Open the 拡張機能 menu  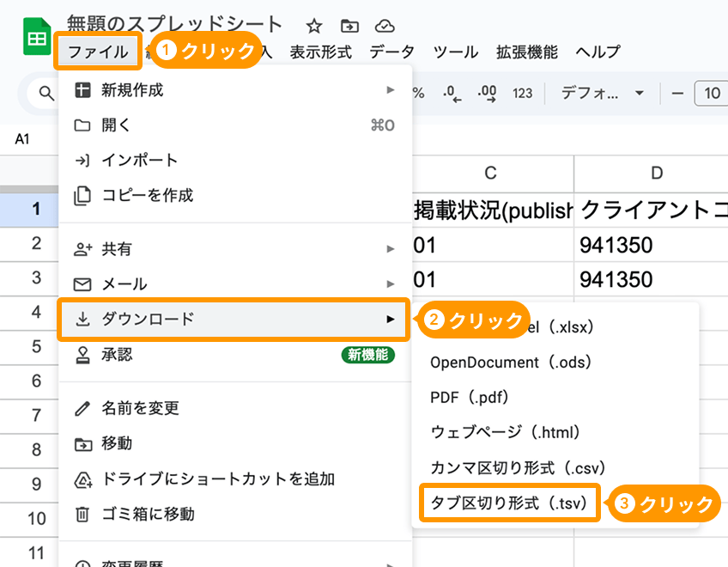pyautogui.click(x=527, y=52)
